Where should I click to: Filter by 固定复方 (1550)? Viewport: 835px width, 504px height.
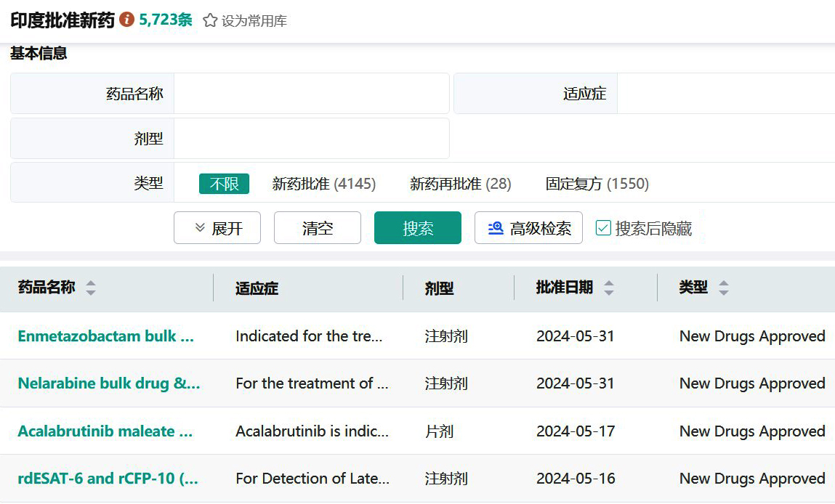click(x=597, y=184)
